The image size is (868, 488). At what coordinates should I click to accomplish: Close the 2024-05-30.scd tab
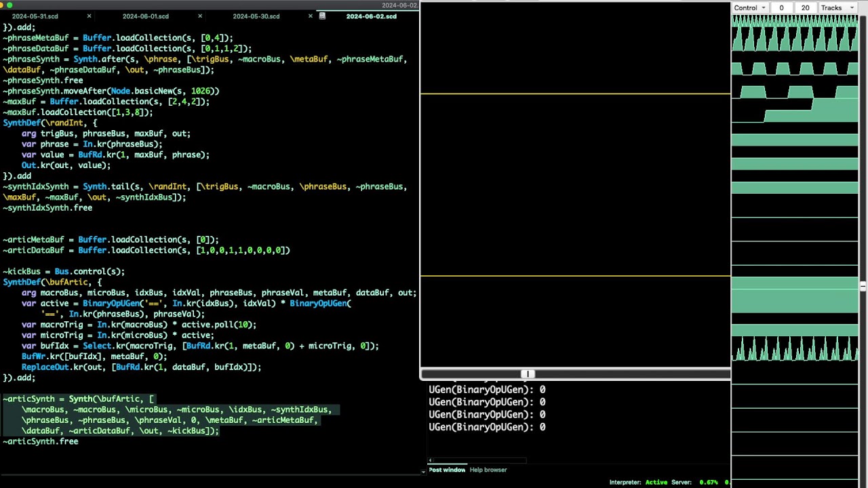(x=311, y=16)
